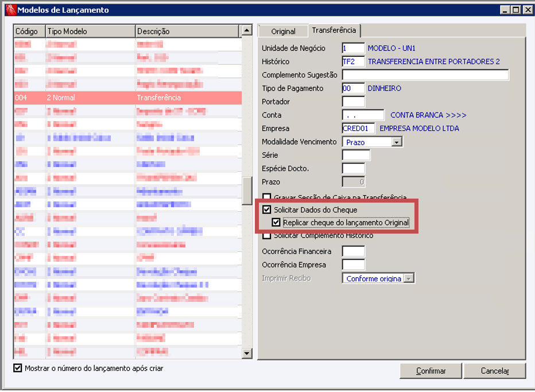Open the Imprimir Recibo dropdown
535x392 pixels.
click(x=409, y=278)
